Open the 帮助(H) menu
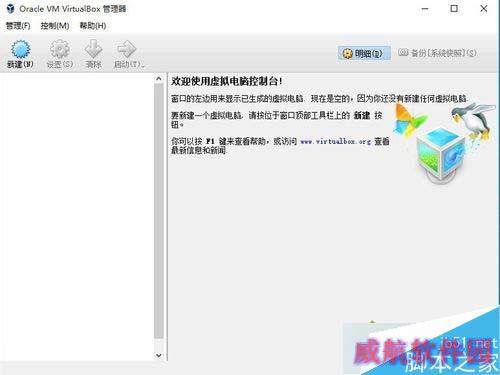The width and height of the screenshot is (500, 375). 93,26
